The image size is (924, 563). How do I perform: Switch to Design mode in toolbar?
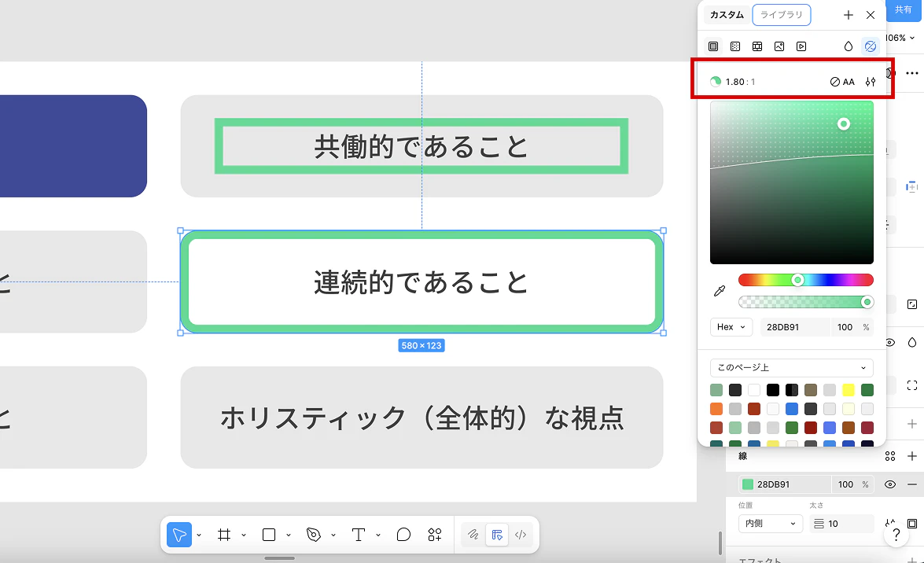coord(497,535)
